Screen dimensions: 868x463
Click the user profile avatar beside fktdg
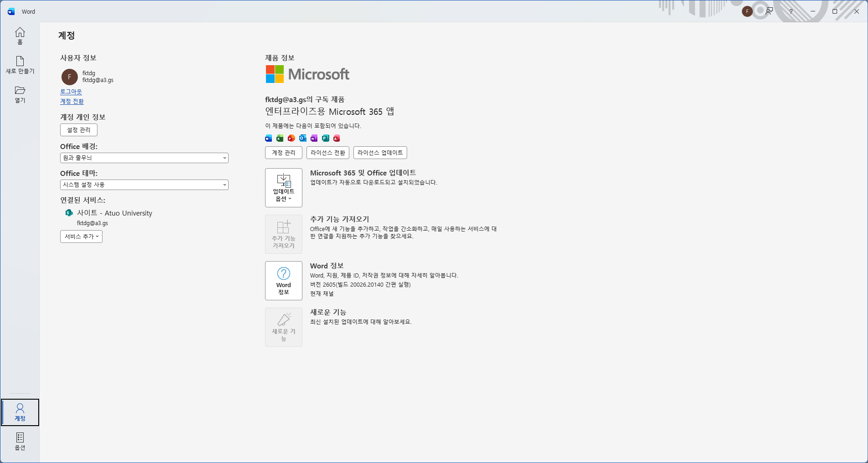[x=70, y=77]
